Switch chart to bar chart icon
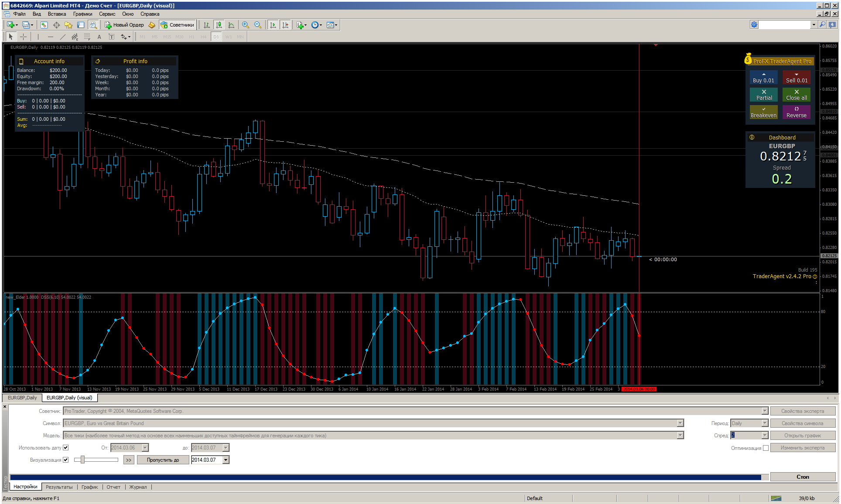 207,25
